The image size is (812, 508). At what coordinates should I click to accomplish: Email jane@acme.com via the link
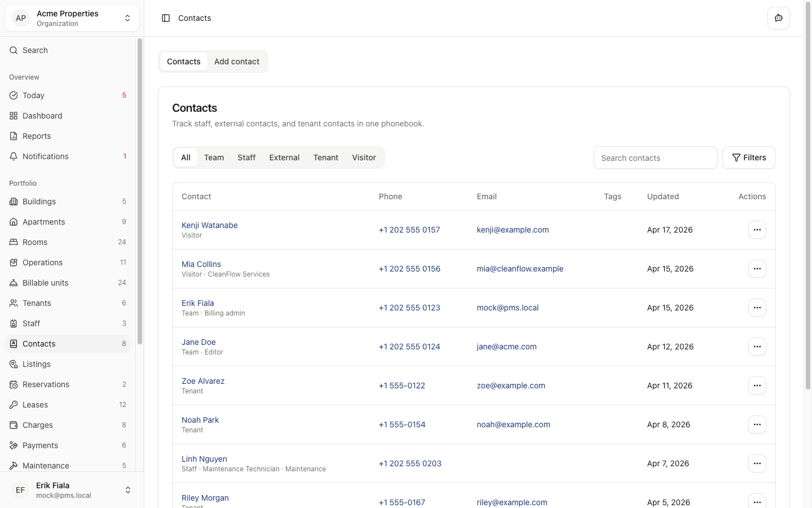click(x=506, y=347)
